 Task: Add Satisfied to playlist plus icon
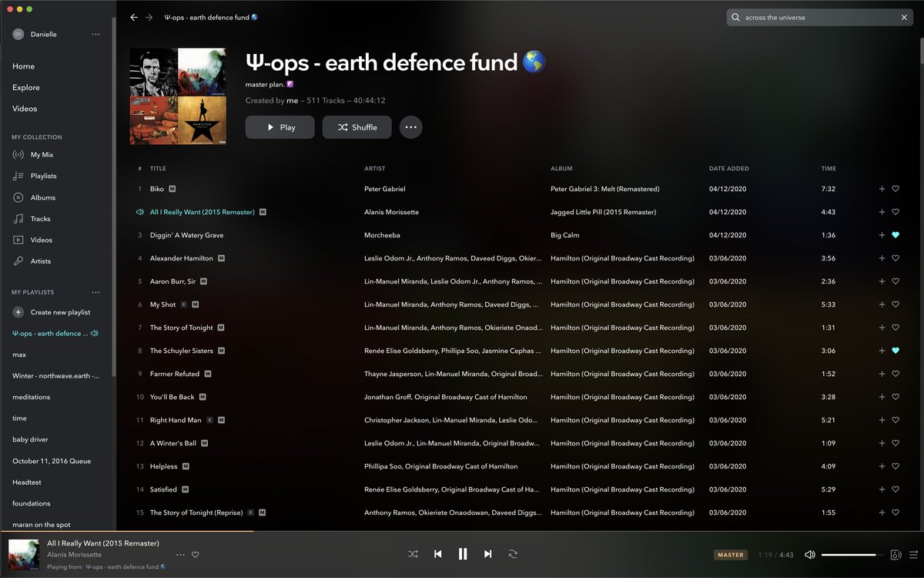(882, 489)
